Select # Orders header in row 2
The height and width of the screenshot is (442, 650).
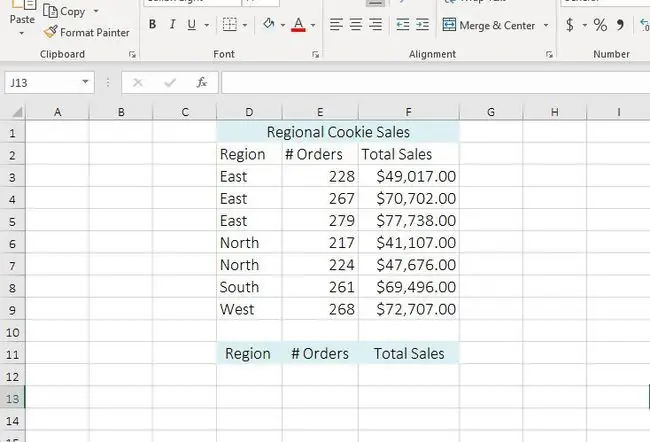coord(320,154)
